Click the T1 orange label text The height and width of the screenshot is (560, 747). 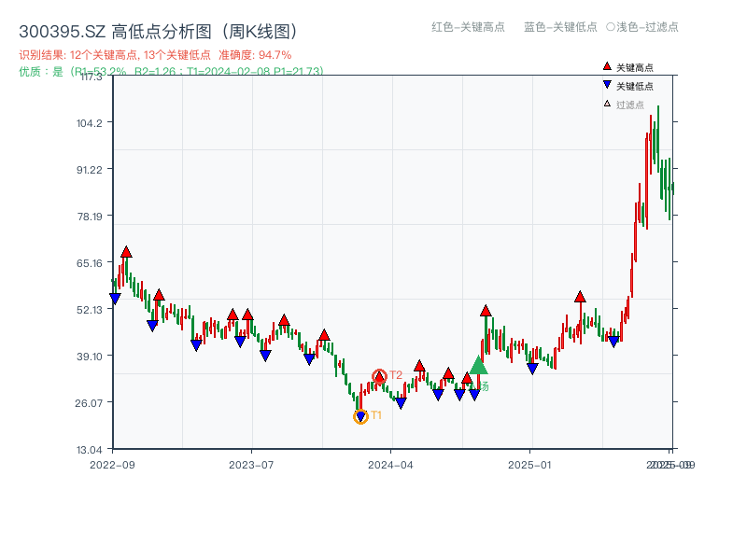pos(376,415)
